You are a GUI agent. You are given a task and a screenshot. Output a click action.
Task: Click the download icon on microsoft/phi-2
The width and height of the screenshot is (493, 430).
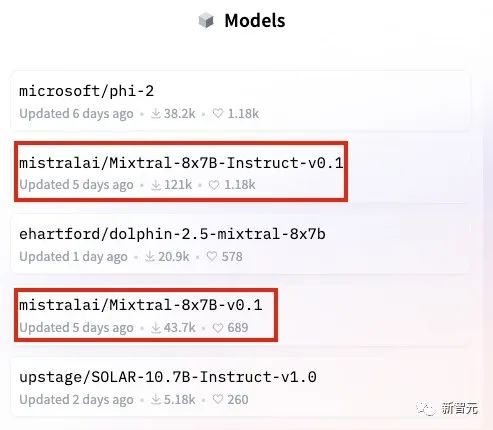155,113
